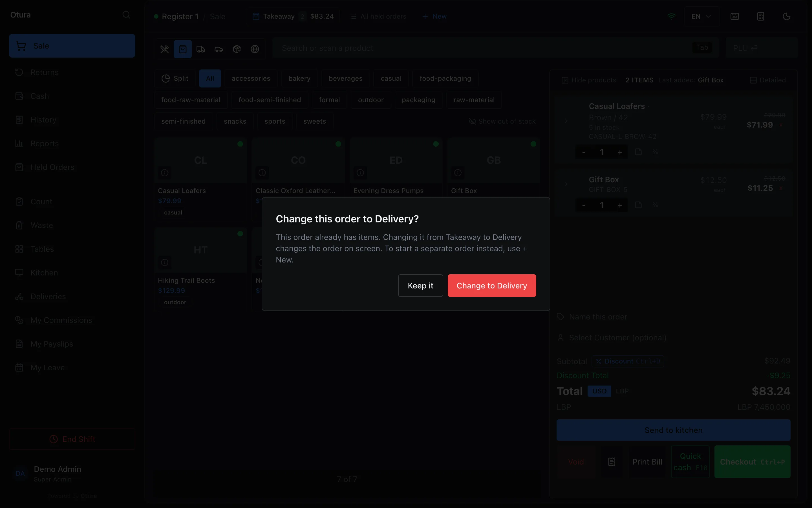
Task: Select delivery truck order type icon
Action: click(201, 49)
